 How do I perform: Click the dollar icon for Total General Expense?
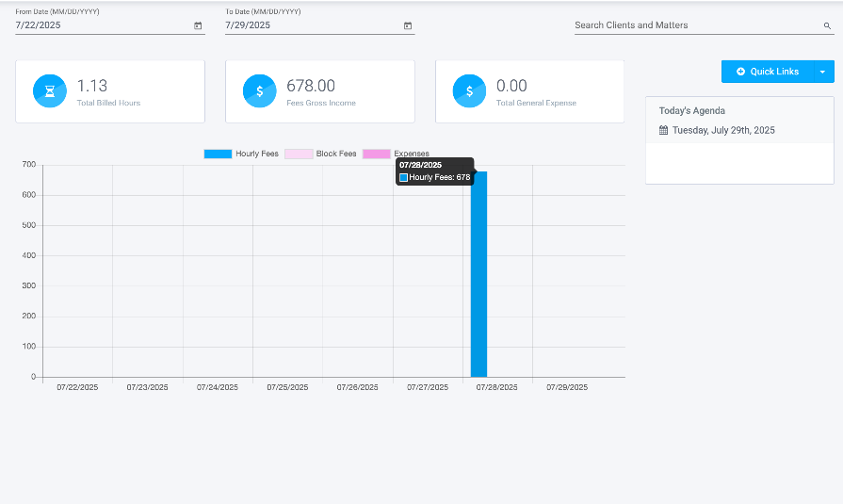(469, 91)
